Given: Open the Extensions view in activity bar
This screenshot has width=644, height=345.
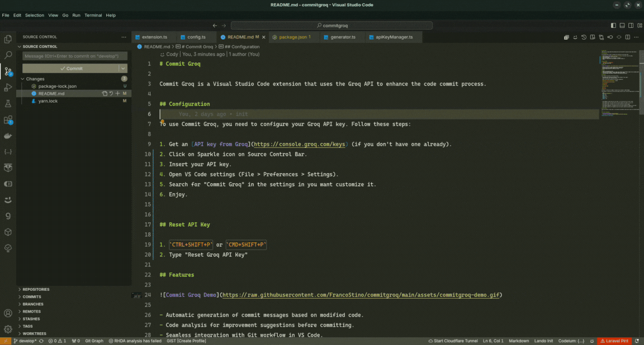Looking at the screenshot, I should [8, 120].
